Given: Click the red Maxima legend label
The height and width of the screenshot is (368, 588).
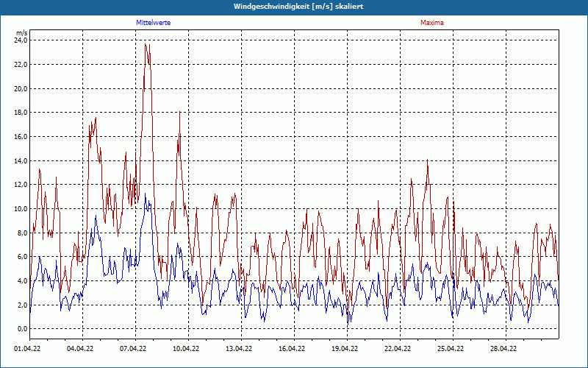Looking at the screenshot, I should [432, 23].
